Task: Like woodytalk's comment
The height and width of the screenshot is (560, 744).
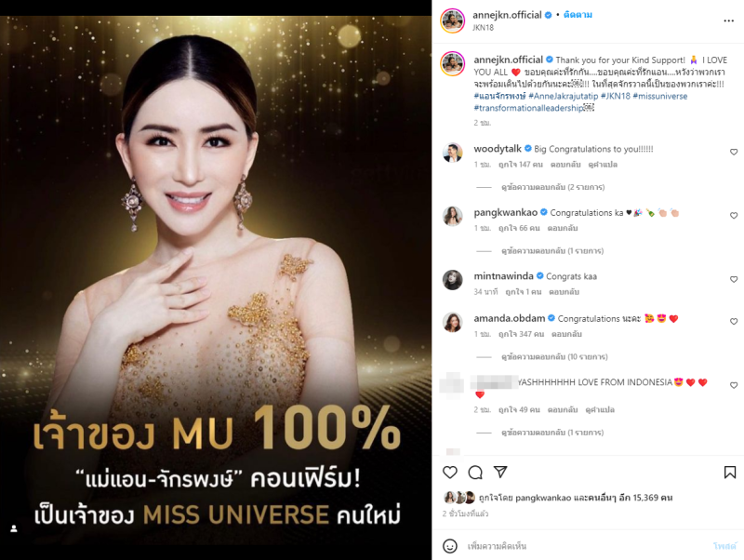Action: (734, 152)
